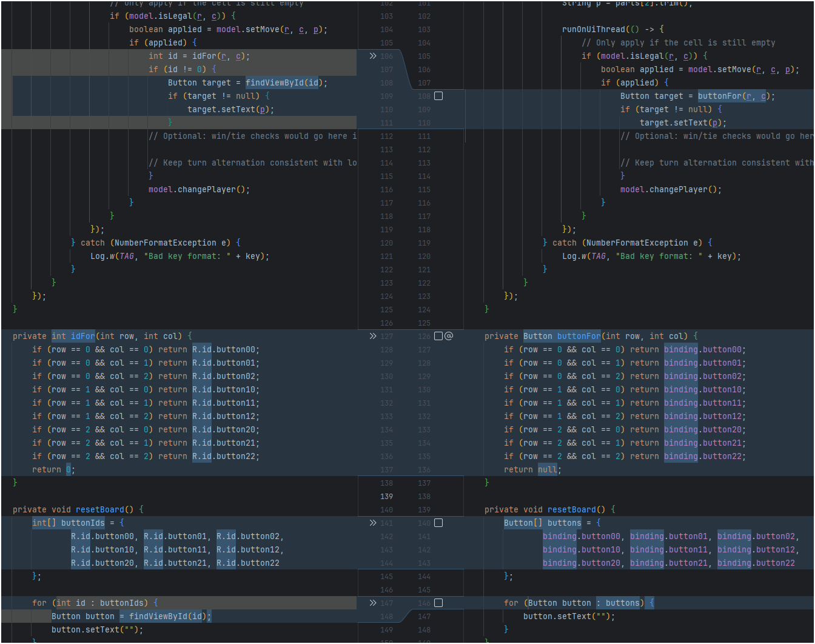Viewport: 815px width, 644px height.
Task: Apply the change arrow at left line 106
Action: click(x=372, y=56)
